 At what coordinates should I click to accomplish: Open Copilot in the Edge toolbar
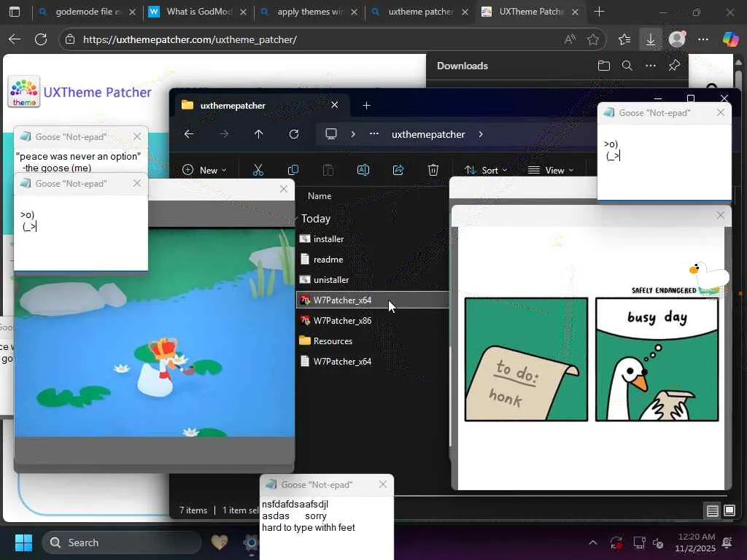730,39
